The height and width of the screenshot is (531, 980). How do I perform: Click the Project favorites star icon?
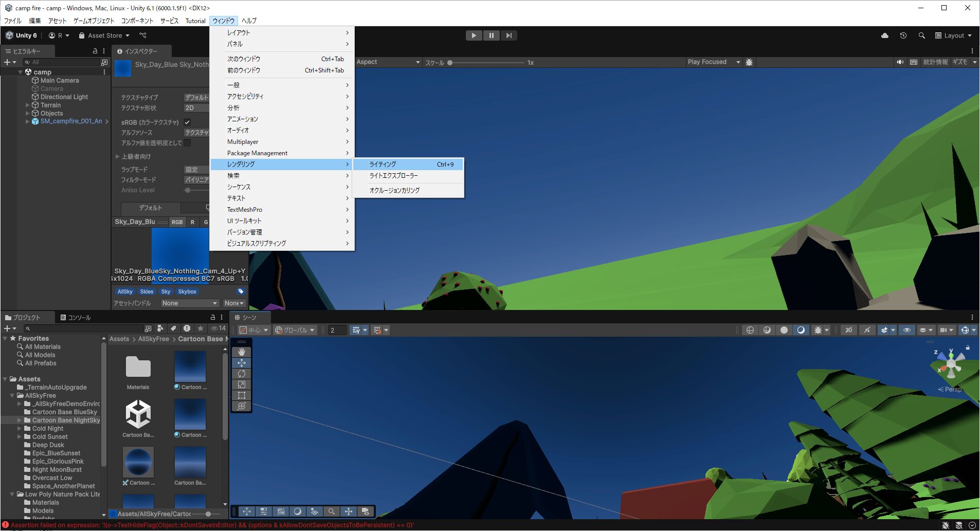tap(200, 328)
